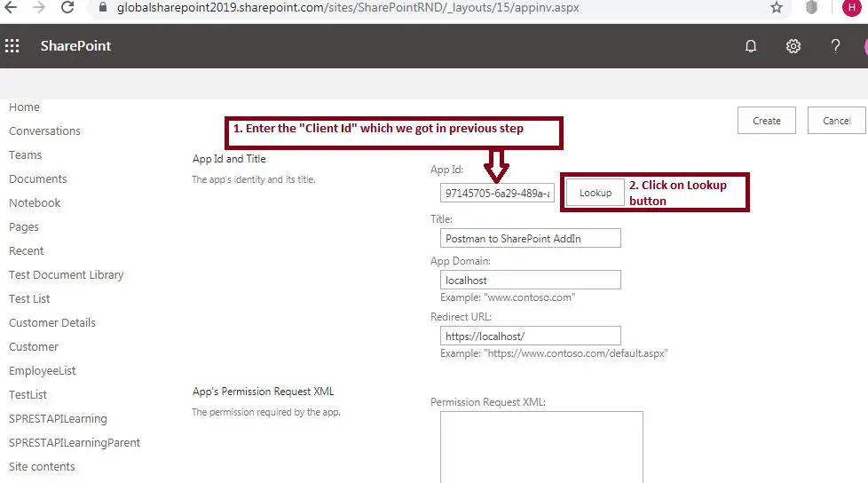Go forward with the browser forward arrow
Image resolution: width=868 pixels, height=483 pixels.
[39, 8]
